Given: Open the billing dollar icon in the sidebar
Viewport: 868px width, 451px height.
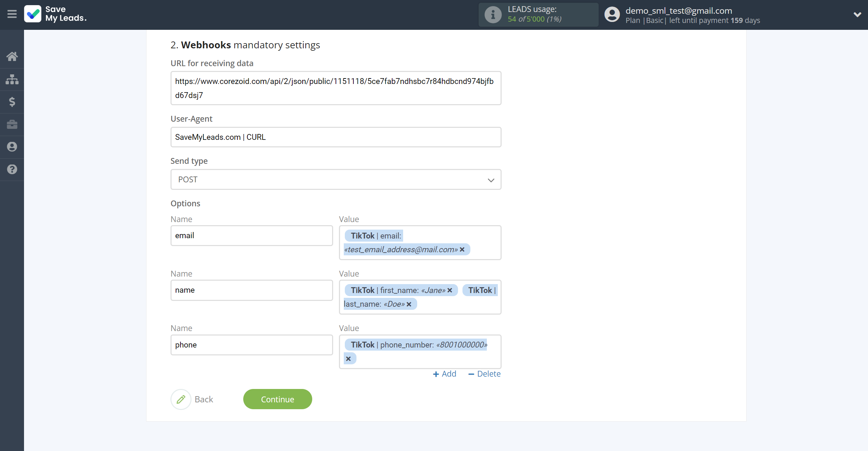Looking at the screenshot, I should [12, 102].
